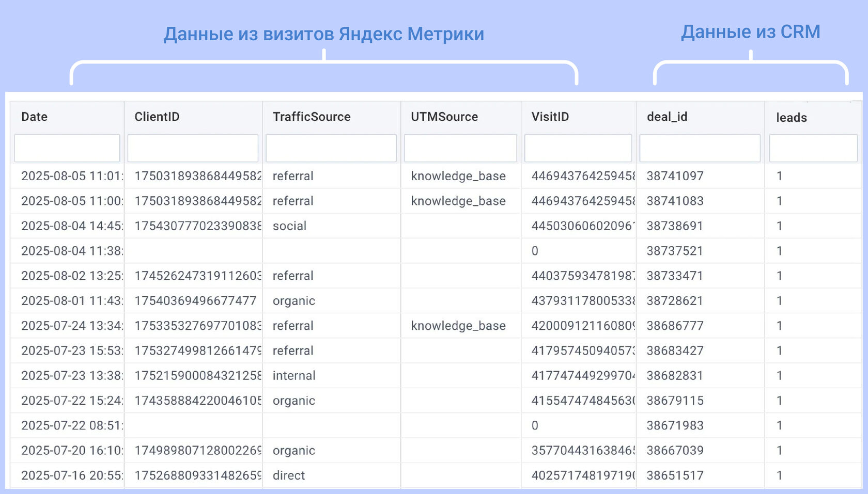The width and height of the screenshot is (868, 494).
Task: Select deal_id cell 38651517
Action: click(675, 475)
